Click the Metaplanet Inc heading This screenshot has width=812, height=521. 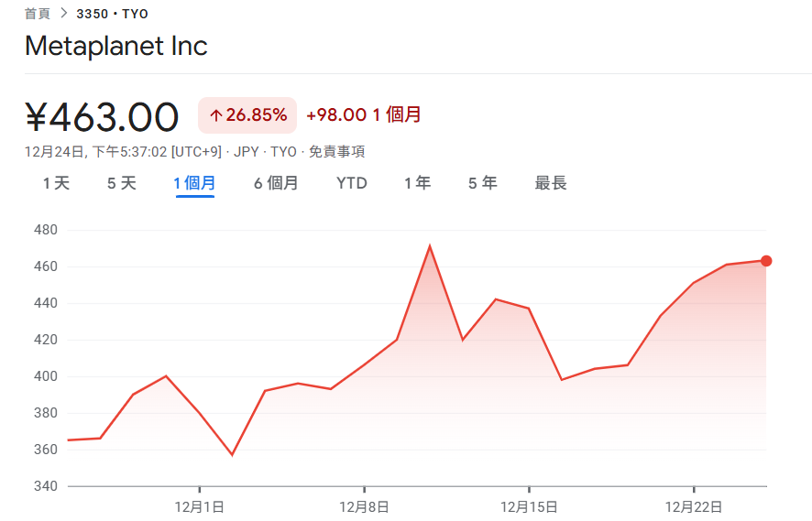click(116, 46)
